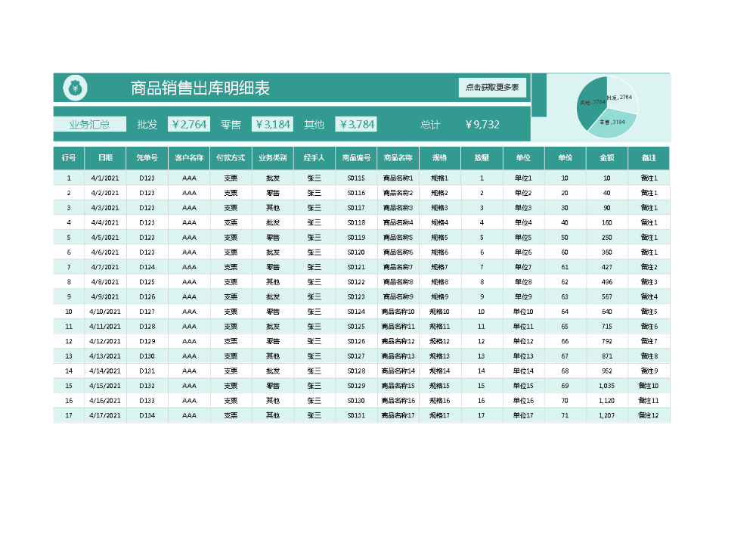The image size is (756, 540).
Task: Click the 行号 column header
Action: 69,157
